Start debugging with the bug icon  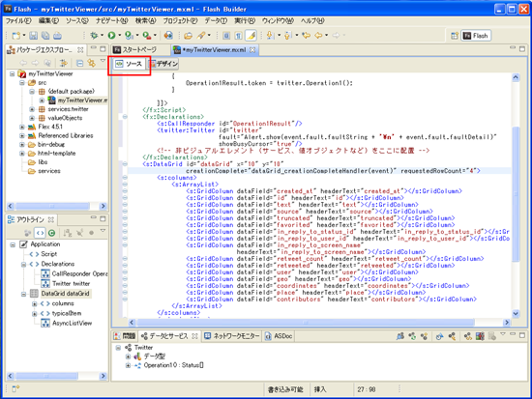click(x=94, y=35)
